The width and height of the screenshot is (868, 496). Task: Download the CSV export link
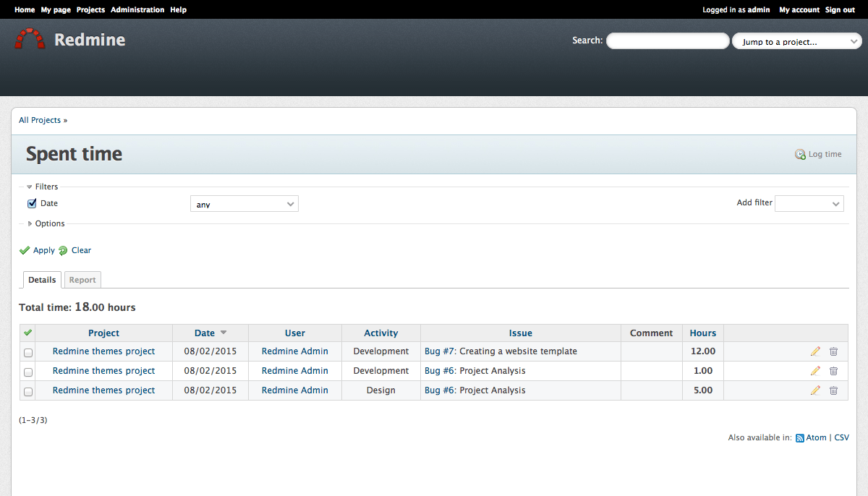(841, 438)
